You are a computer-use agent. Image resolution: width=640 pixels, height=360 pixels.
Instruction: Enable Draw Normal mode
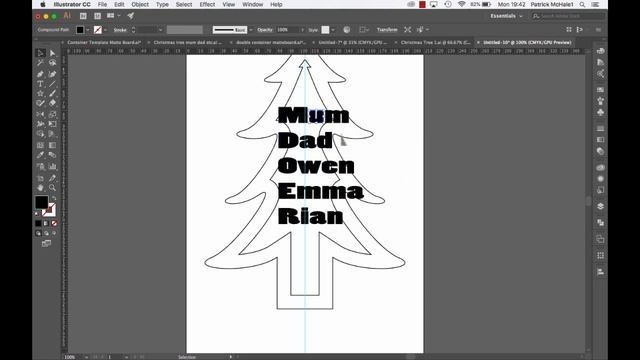point(38,233)
